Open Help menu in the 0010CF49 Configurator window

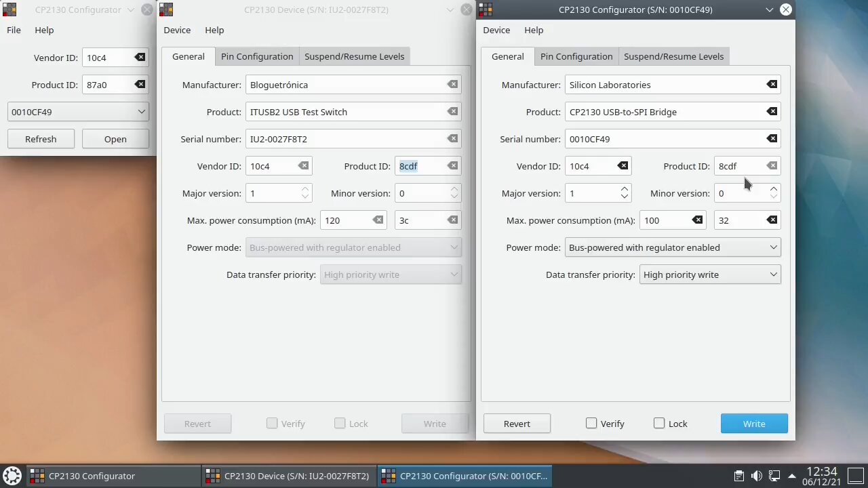click(x=534, y=30)
